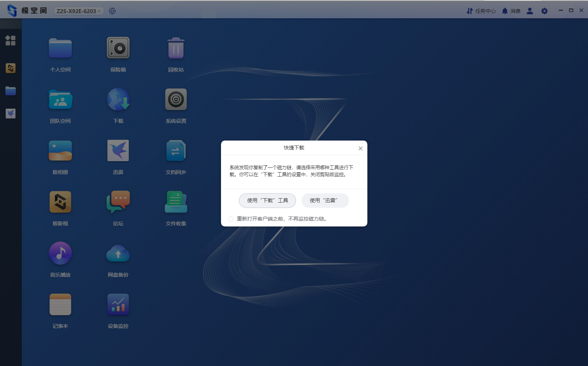The width and height of the screenshot is (588, 366).
Task: Open the 论坛 forum app
Action: [x=118, y=202]
